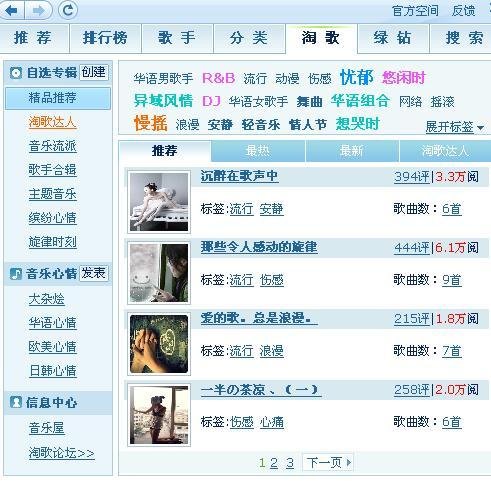This screenshot has width=491, height=481.
Task: Click the 慢摇 tag
Action: 151,123
